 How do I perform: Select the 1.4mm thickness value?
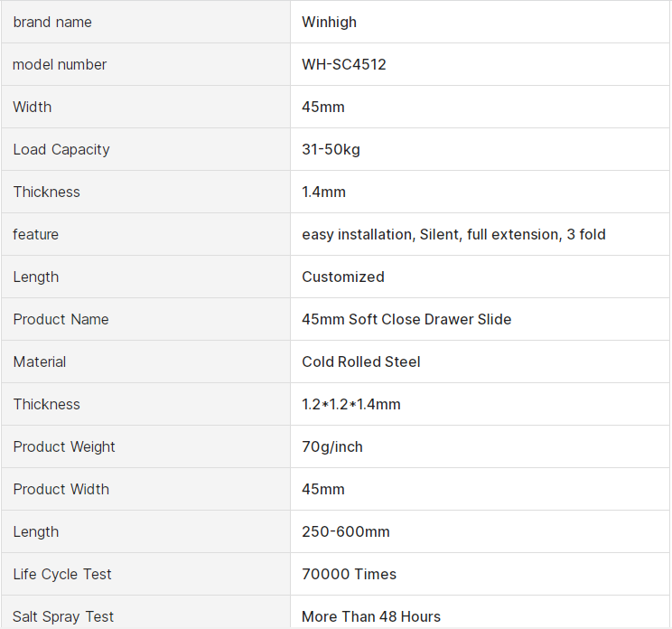(x=323, y=192)
